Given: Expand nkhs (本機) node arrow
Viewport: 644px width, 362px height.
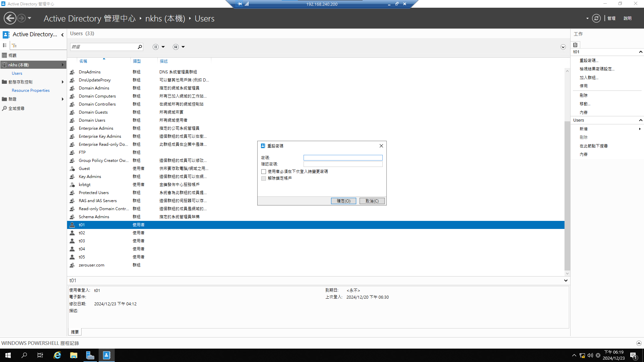Looking at the screenshot, I should [x=62, y=65].
